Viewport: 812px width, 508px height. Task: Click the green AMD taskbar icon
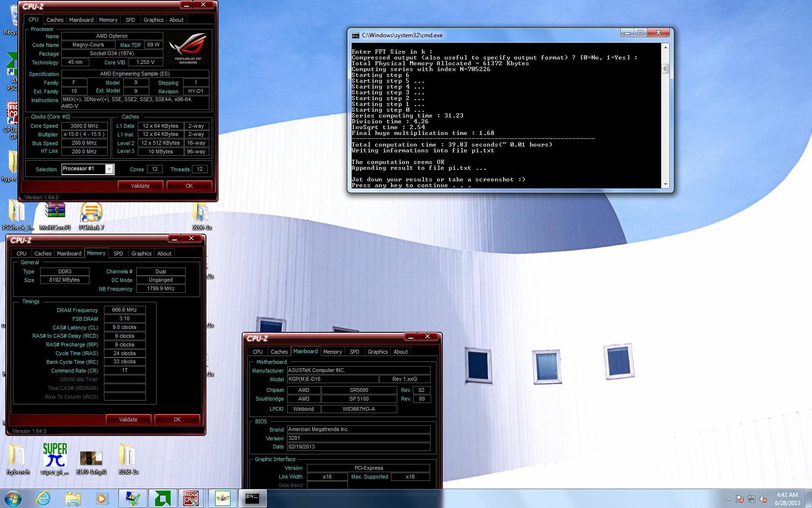tap(162, 498)
